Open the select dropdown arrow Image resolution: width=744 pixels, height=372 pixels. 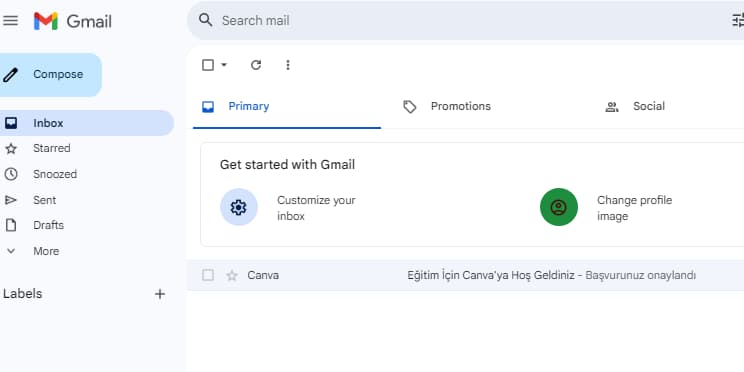[x=224, y=65]
